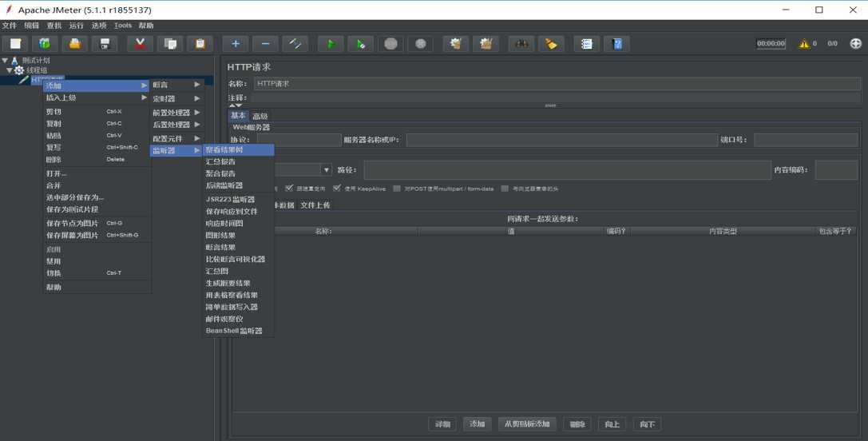Click the Toggle enable/disable toolbar icon
This screenshot has height=441, width=868.
coord(295,44)
